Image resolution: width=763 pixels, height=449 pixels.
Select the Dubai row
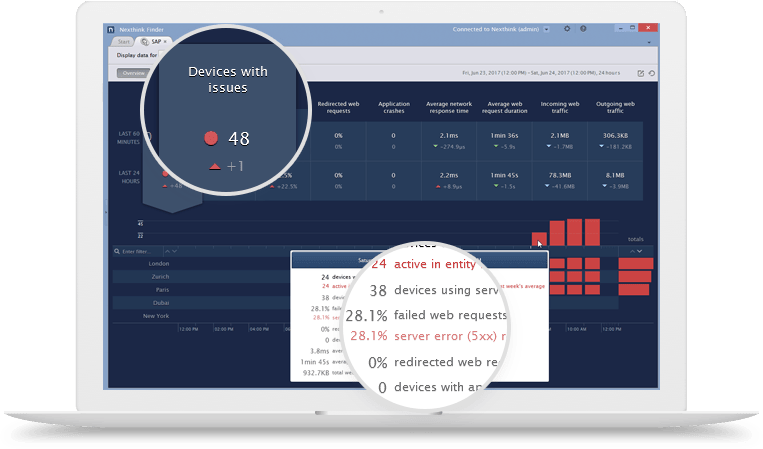point(158,302)
